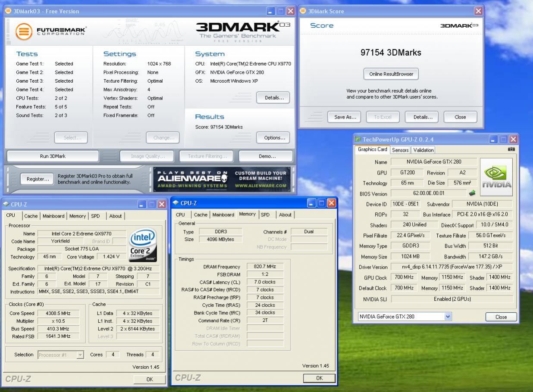Click the NVIDIA logo in GPU-Z
The width and height of the screenshot is (533, 392).
496,177
